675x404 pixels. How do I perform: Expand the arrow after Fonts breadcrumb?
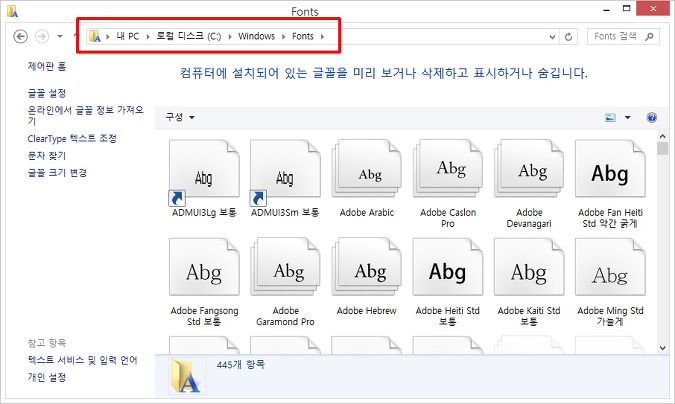coord(322,37)
